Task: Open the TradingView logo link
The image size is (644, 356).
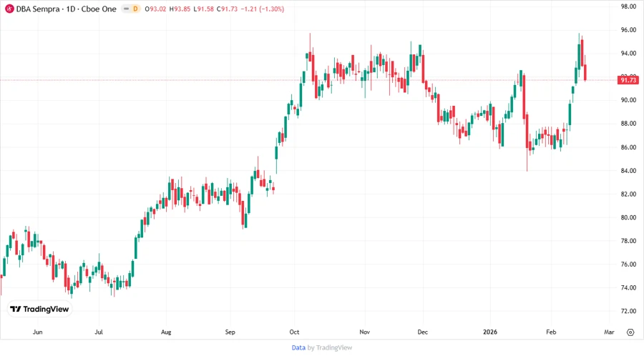Action: [x=40, y=310]
